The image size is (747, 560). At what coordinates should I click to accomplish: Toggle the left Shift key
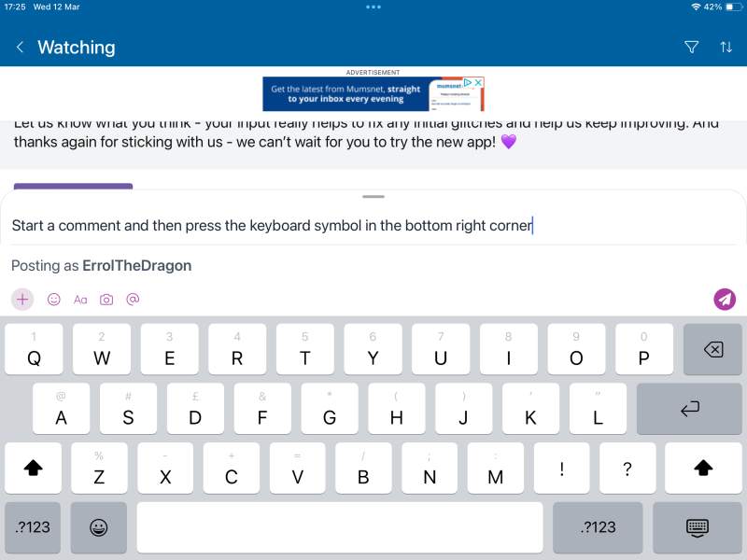pos(34,469)
